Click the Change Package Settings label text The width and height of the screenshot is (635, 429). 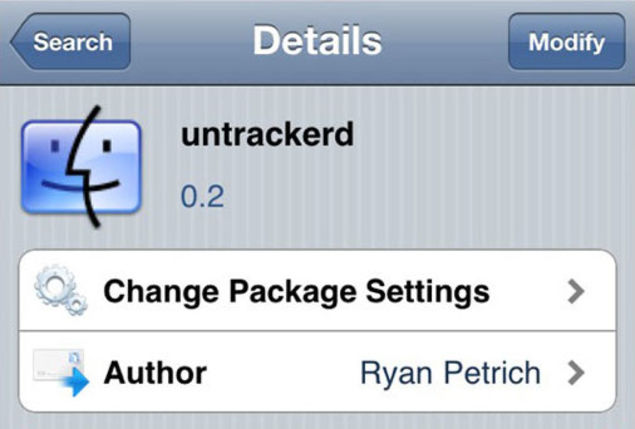pyautogui.click(x=296, y=292)
